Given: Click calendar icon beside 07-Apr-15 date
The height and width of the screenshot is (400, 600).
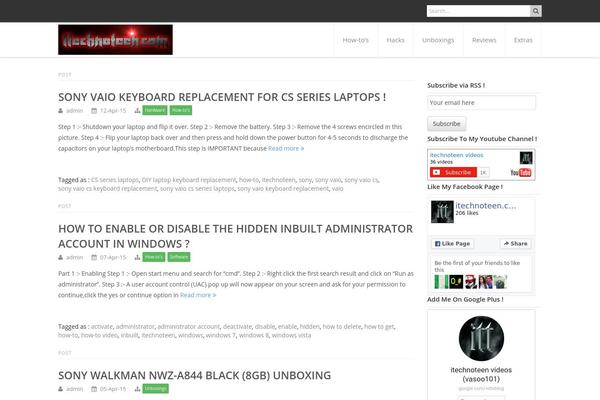Looking at the screenshot, I should [x=94, y=257].
